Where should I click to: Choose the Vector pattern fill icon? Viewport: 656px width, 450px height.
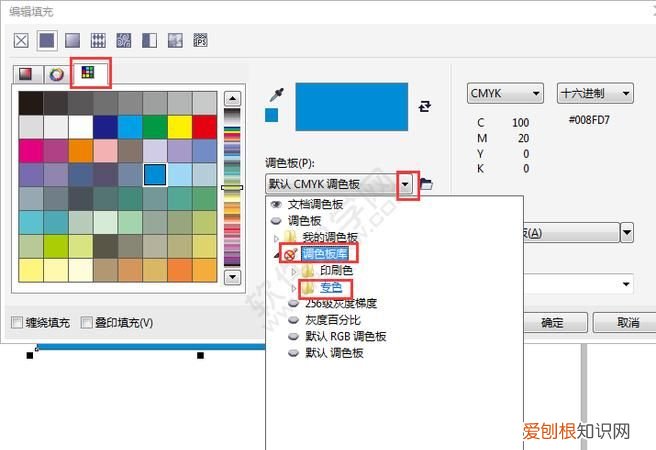(98, 41)
